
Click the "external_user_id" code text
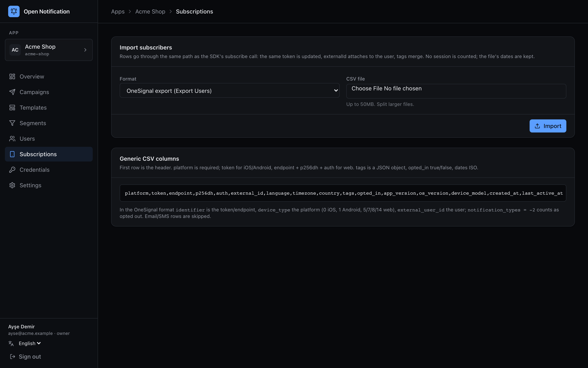coord(421,210)
